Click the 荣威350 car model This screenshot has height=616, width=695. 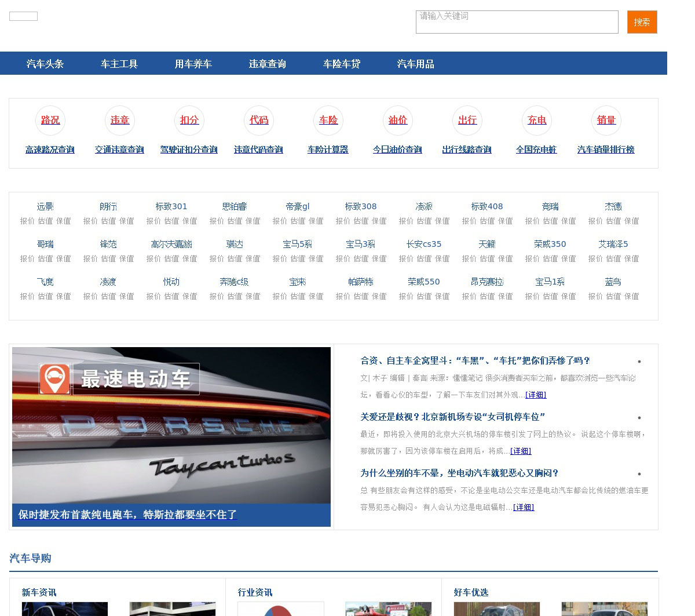pyautogui.click(x=550, y=244)
